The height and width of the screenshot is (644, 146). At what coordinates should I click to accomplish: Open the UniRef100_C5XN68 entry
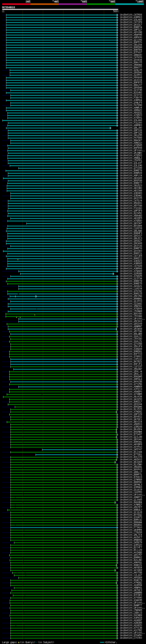[131, 311]
